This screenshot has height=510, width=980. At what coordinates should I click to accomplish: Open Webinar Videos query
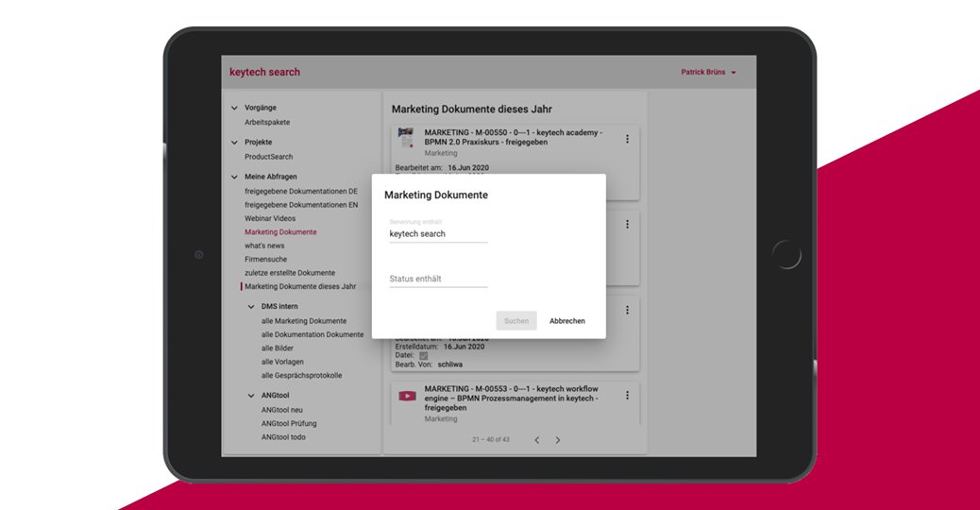click(x=270, y=218)
